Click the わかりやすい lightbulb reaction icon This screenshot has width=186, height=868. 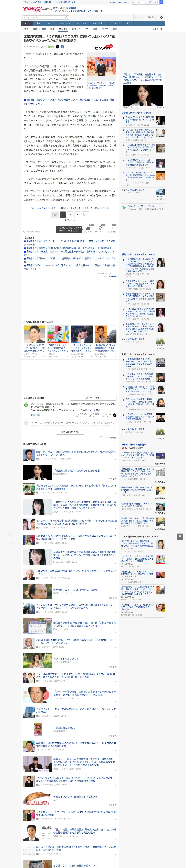[x=100, y=228]
